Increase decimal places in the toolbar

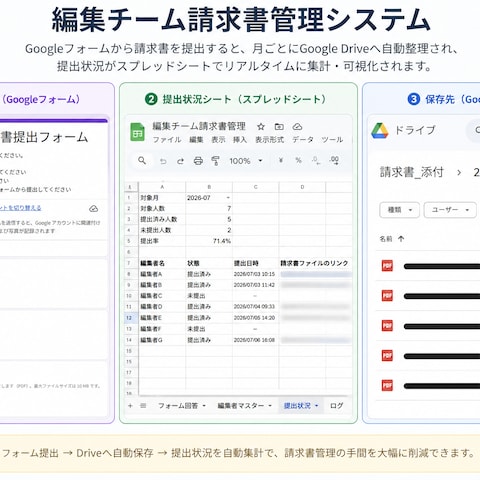click(x=334, y=161)
